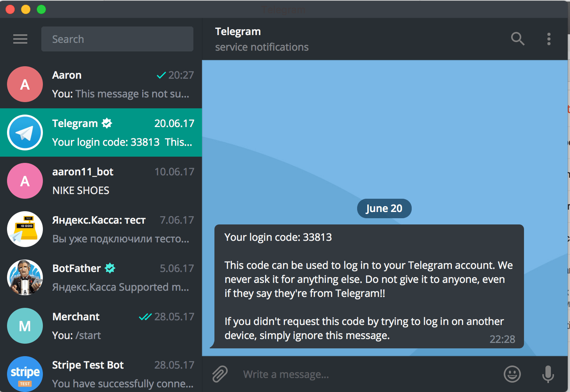The image size is (570, 392).
Task: Click the 5.06.17 date on BotFather
Action: tap(177, 268)
